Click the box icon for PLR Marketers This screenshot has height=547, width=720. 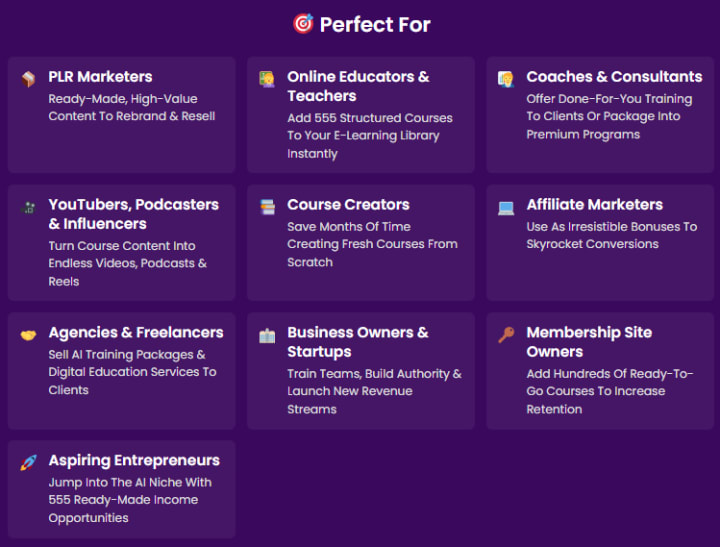(x=28, y=79)
